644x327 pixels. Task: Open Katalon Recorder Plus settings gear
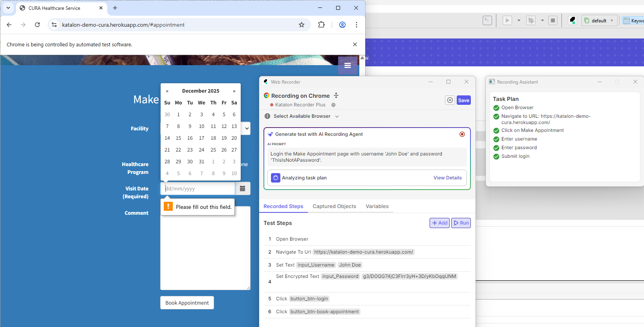pyautogui.click(x=333, y=105)
